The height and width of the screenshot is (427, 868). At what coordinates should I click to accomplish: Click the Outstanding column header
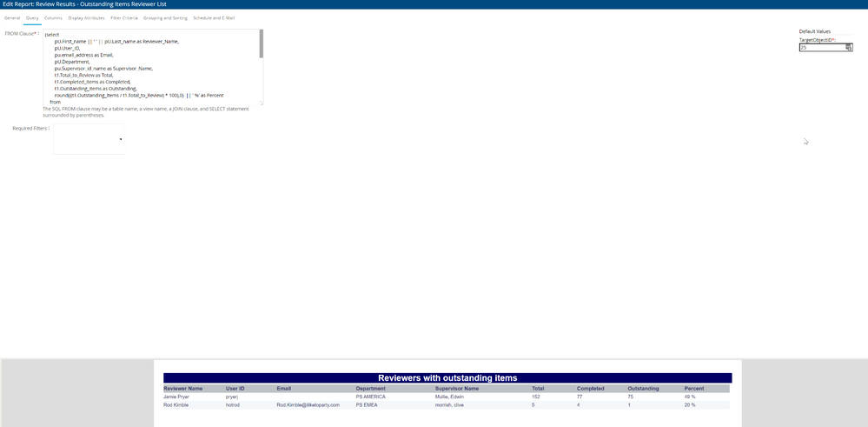coord(643,389)
